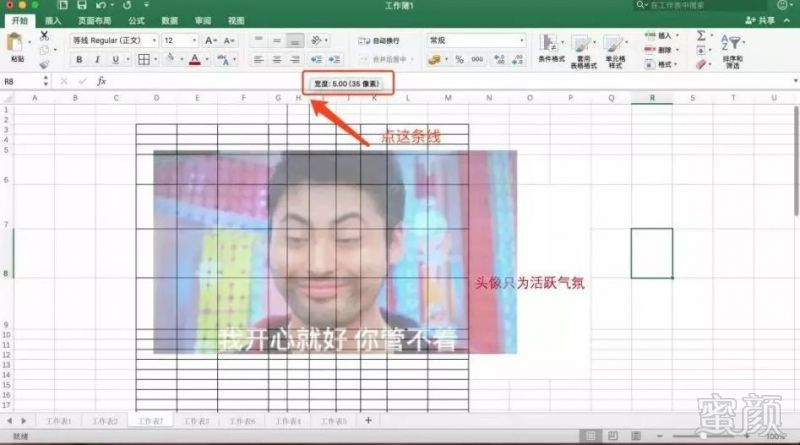Toggle wrap text (自动换行)

click(379, 40)
